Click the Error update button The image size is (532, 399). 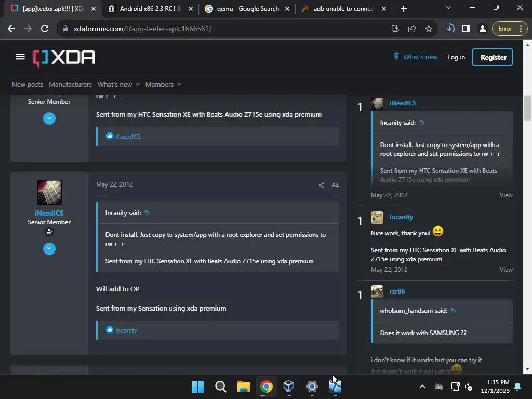coord(510,29)
